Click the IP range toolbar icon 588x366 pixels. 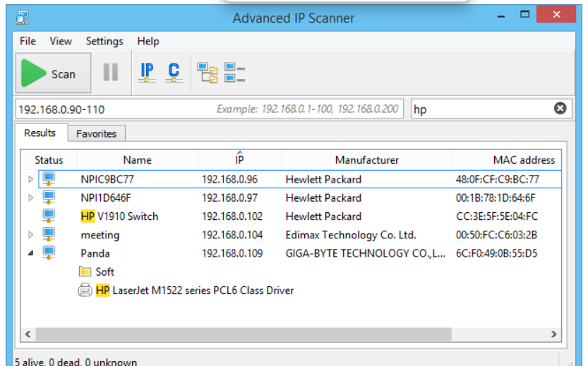point(147,72)
